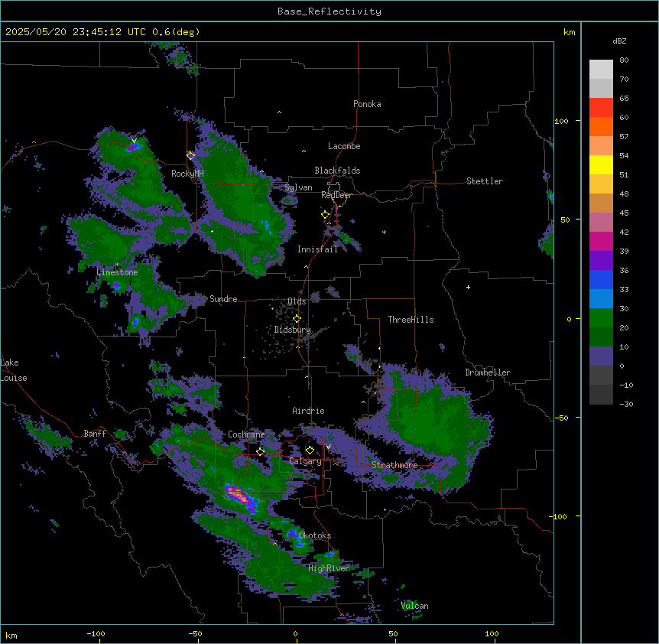Pick the light blue swatch next to 30
Viewport: 659px width, 644px height.
[601, 298]
